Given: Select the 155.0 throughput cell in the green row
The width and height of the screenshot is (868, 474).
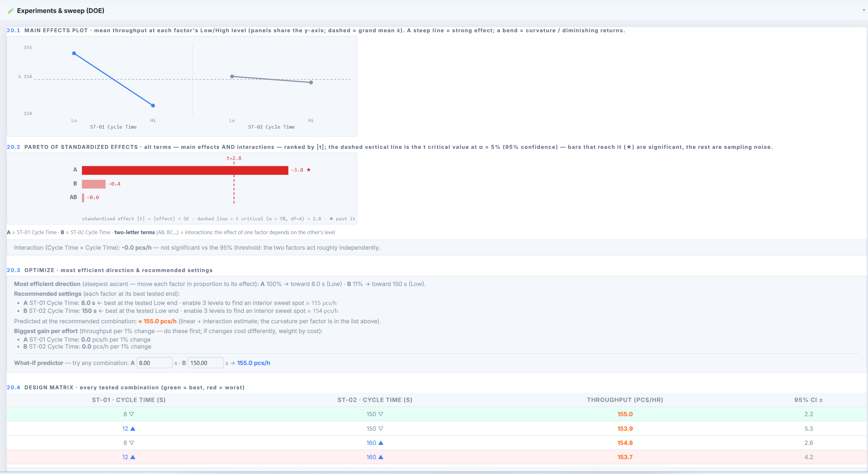Looking at the screenshot, I should click(625, 414).
